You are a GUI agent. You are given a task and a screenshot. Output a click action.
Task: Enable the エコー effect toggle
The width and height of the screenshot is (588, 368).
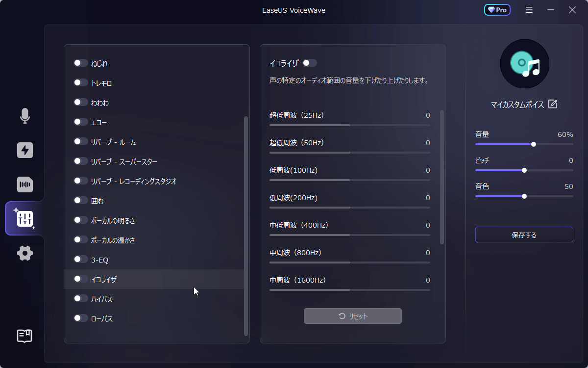80,122
